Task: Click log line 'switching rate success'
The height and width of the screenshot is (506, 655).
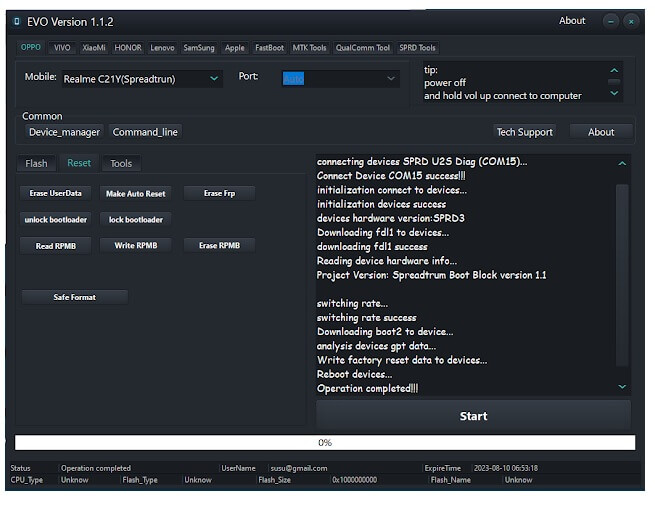Action: tap(366, 318)
